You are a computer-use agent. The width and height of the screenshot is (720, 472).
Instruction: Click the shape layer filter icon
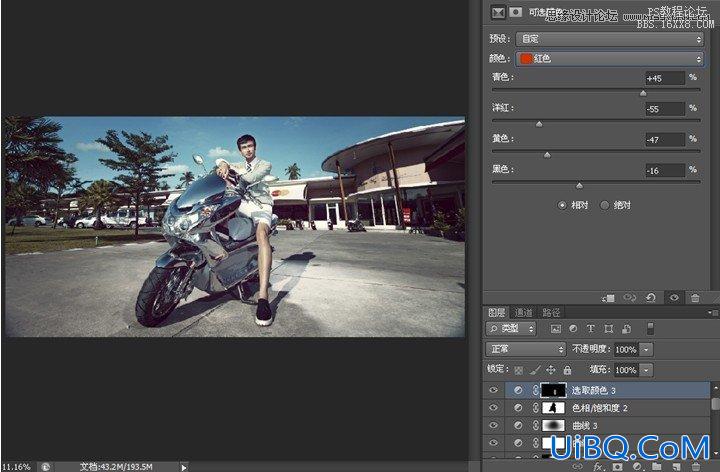[x=608, y=329]
